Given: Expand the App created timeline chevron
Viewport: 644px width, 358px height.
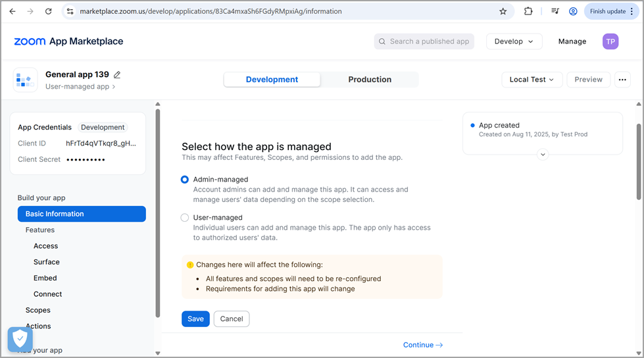Looking at the screenshot, I should [543, 155].
